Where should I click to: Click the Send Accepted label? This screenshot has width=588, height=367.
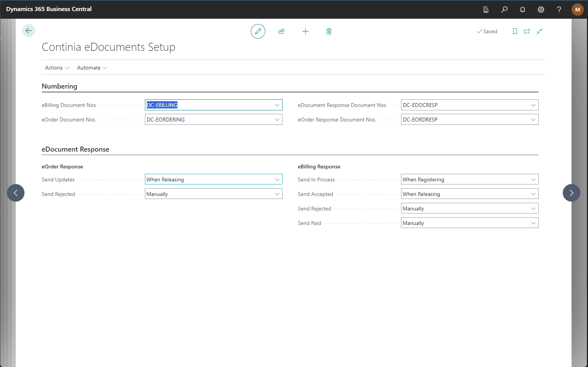point(315,194)
